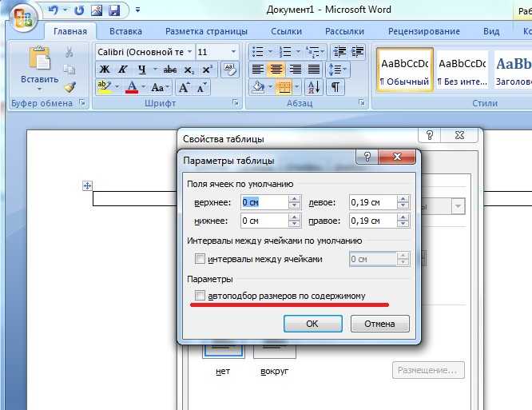This screenshot has height=410, width=532.
Task: Toggle Italic (К) formatting
Action: (122, 70)
